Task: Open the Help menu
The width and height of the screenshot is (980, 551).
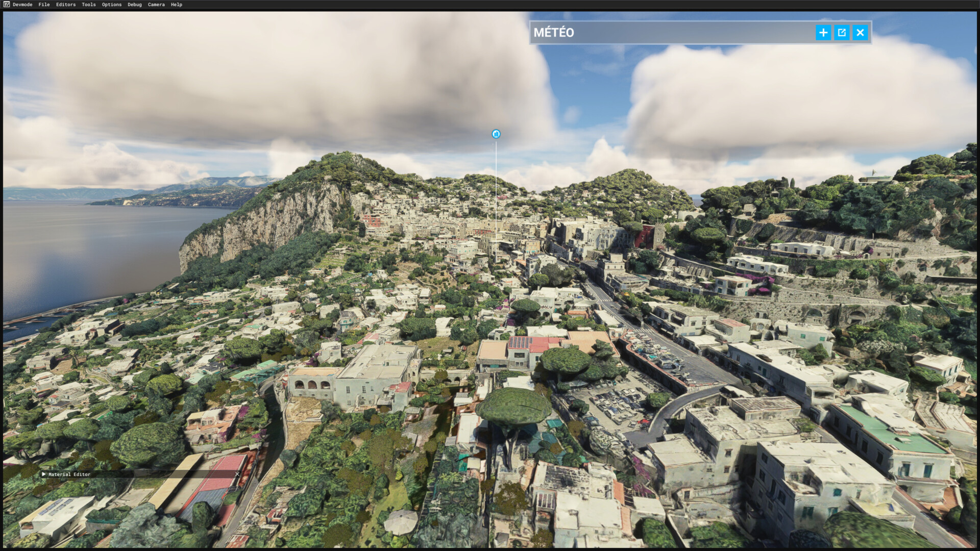Action: pos(177,5)
